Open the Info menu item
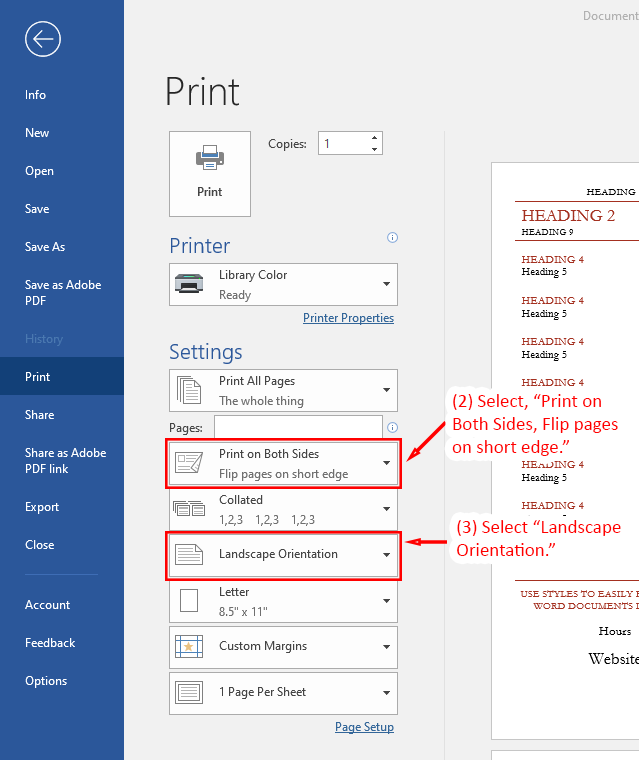This screenshot has height=760, width=639. tap(62, 95)
